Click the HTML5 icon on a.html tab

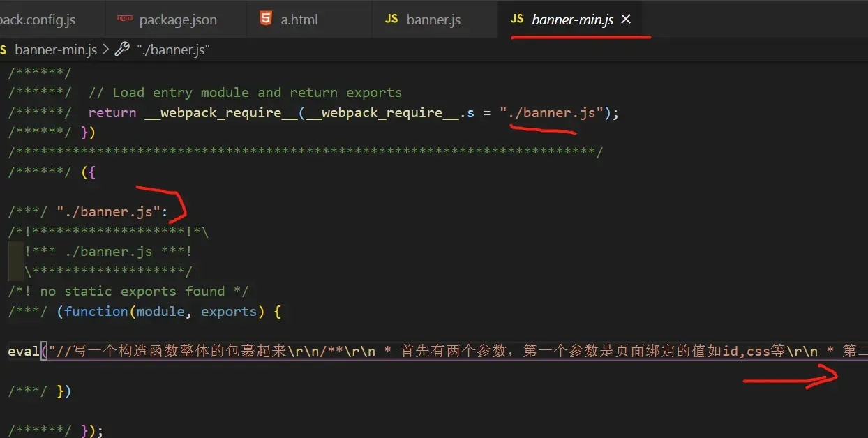267,20
